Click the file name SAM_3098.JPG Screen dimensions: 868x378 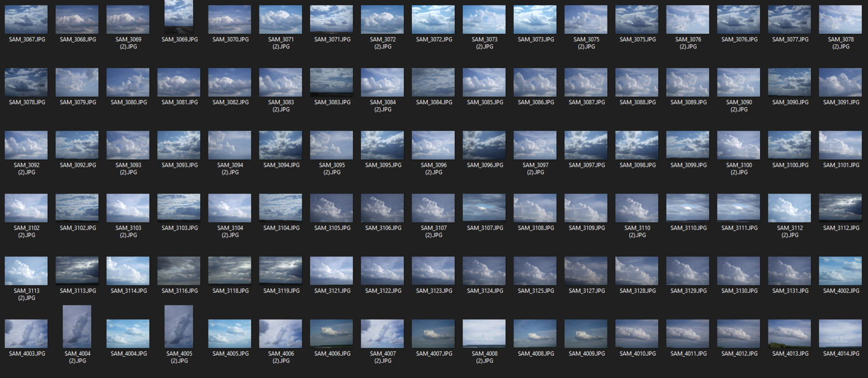(x=637, y=165)
